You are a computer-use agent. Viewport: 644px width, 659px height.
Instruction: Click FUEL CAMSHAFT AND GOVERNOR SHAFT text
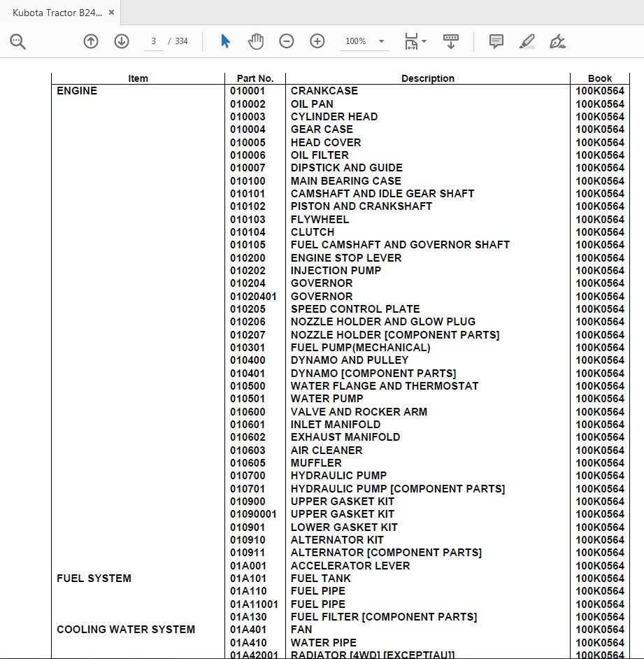pyautogui.click(x=401, y=245)
